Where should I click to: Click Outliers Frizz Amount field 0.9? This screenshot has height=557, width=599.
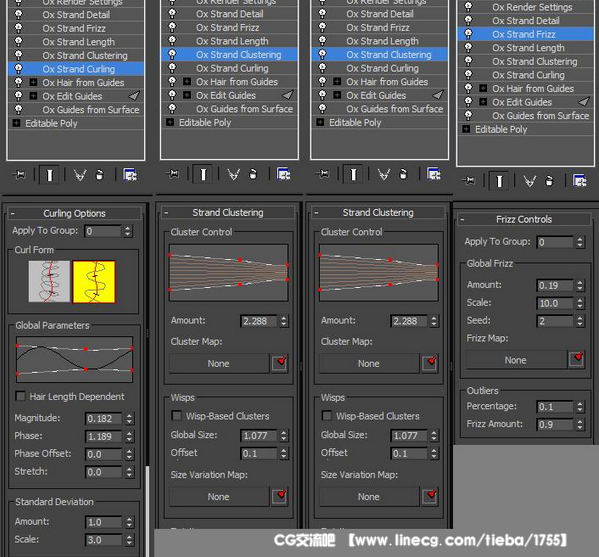pos(555,424)
